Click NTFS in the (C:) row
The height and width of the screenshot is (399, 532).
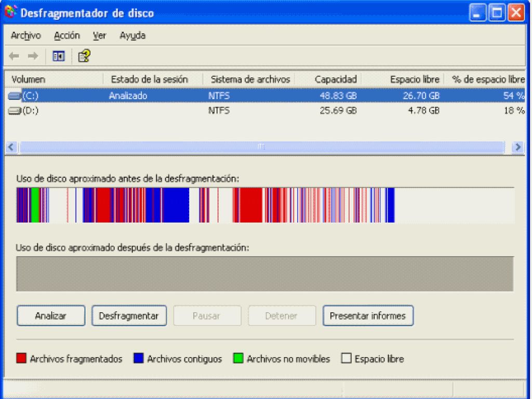pos(219,96)
